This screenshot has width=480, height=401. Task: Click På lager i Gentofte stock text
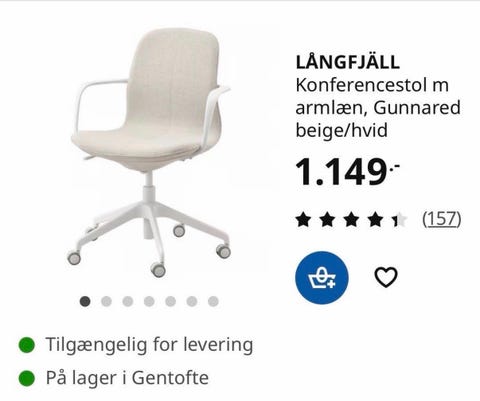coord(127,378)
